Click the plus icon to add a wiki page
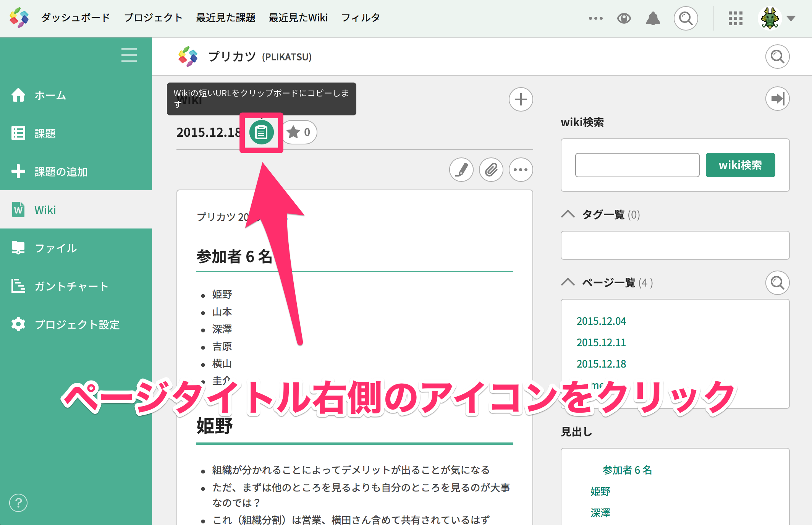The image size is (812, 525). tap(521, 99)
